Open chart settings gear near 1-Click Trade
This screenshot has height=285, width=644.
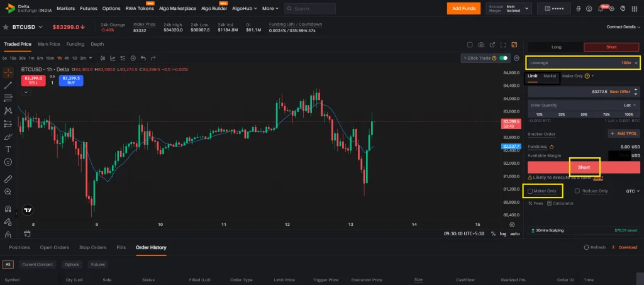click(x=517, y=59)
